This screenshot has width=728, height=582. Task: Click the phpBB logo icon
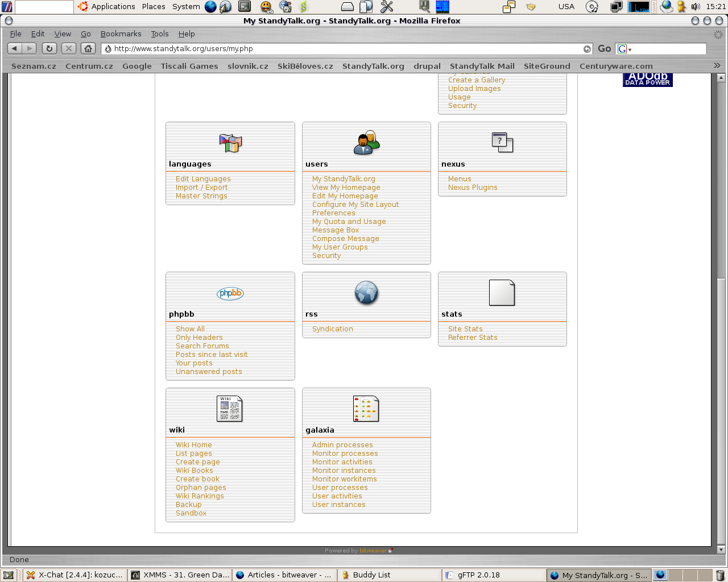[230, 293]
